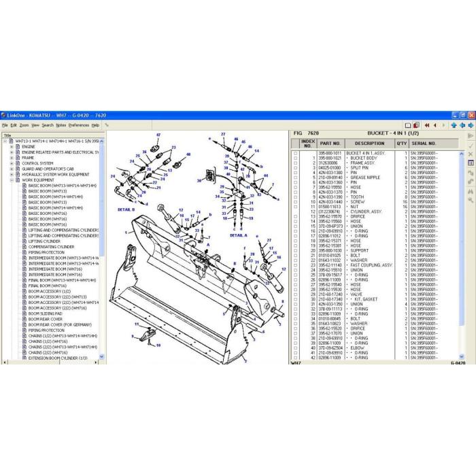This screenshot has height=476, width=476.
Task: Tick checkbox for ELBOW row
Action: pos(295,348)
